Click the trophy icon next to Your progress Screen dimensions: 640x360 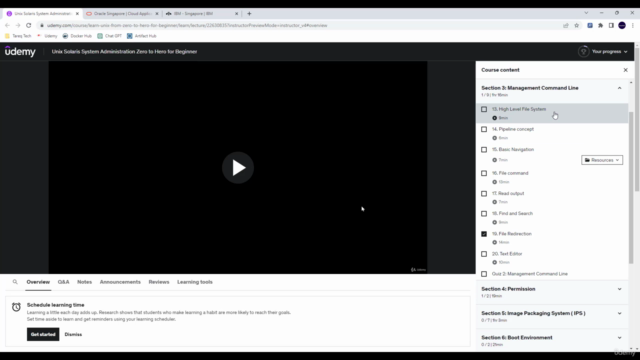(583, 51)
